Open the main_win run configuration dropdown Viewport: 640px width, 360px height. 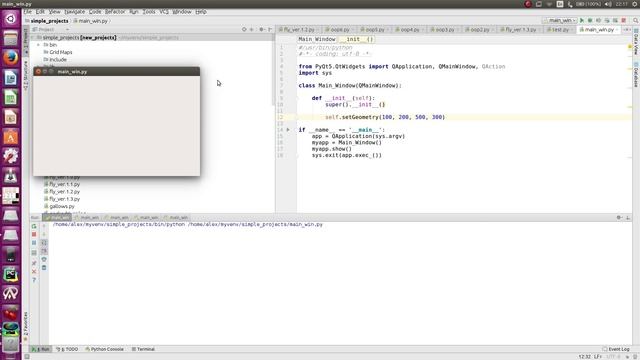[560, 20]
